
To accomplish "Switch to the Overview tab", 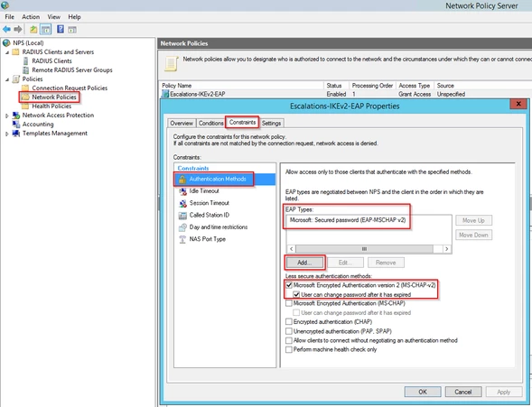I will [x=182, y=123].
